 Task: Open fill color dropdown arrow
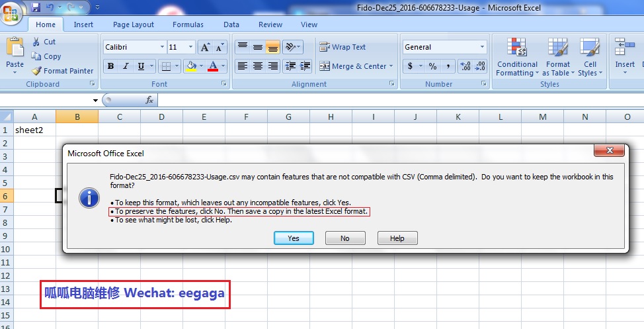(201, 66)
